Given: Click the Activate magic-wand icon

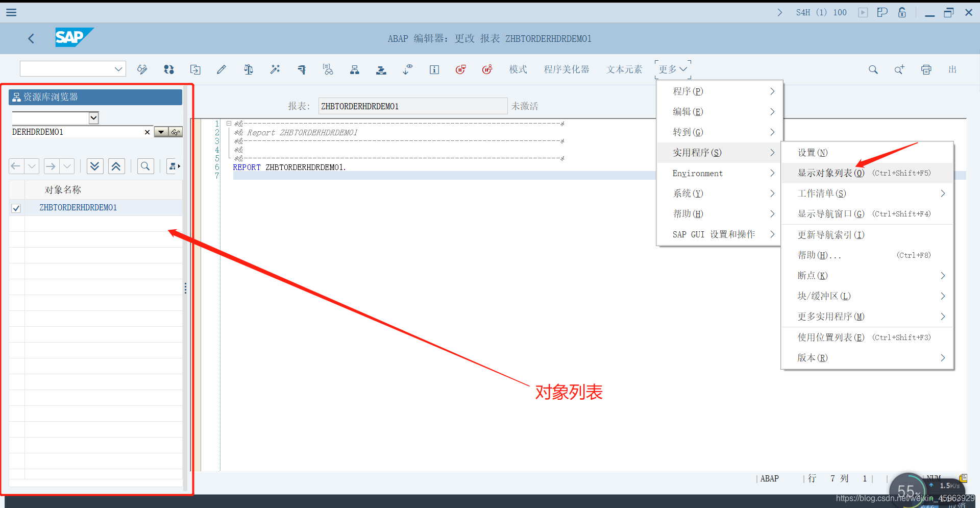Looking at the screenshot, I should (275, 69).
